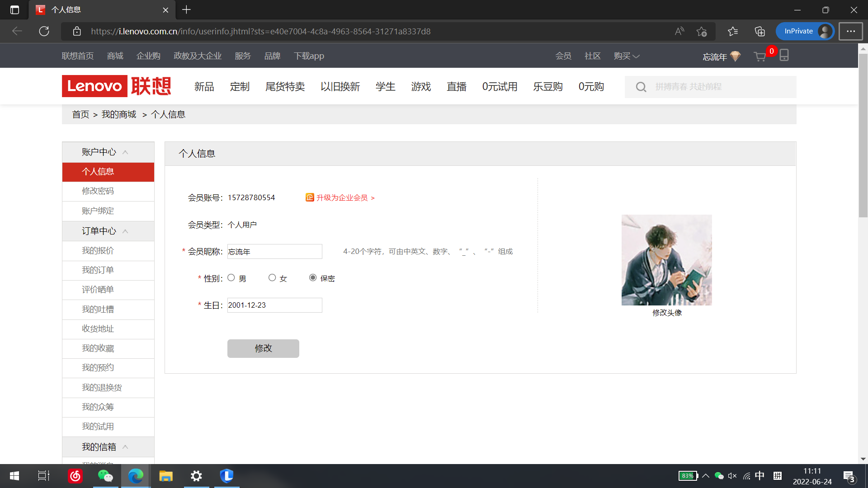Click the browser address bar URL

pyautogui.click(x=260, y=31)
